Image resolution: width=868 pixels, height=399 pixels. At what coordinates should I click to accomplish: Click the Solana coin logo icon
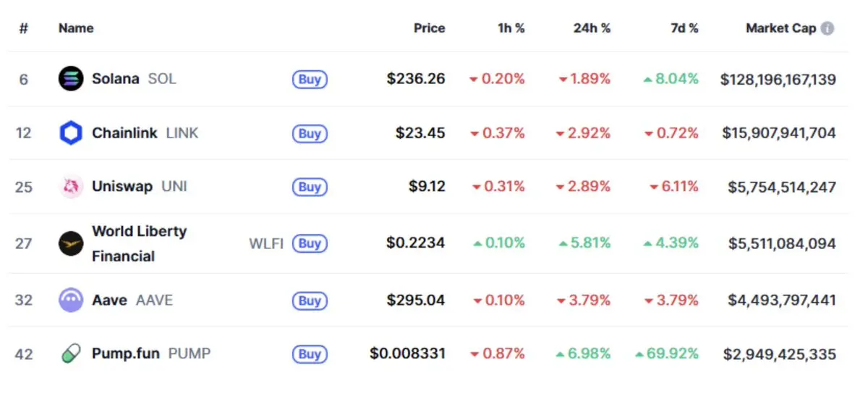click(x=71, y=78)
